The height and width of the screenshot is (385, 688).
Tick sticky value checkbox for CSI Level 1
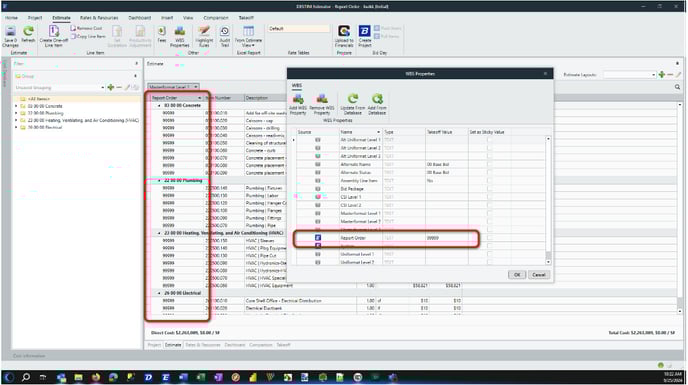click(489, 197)
